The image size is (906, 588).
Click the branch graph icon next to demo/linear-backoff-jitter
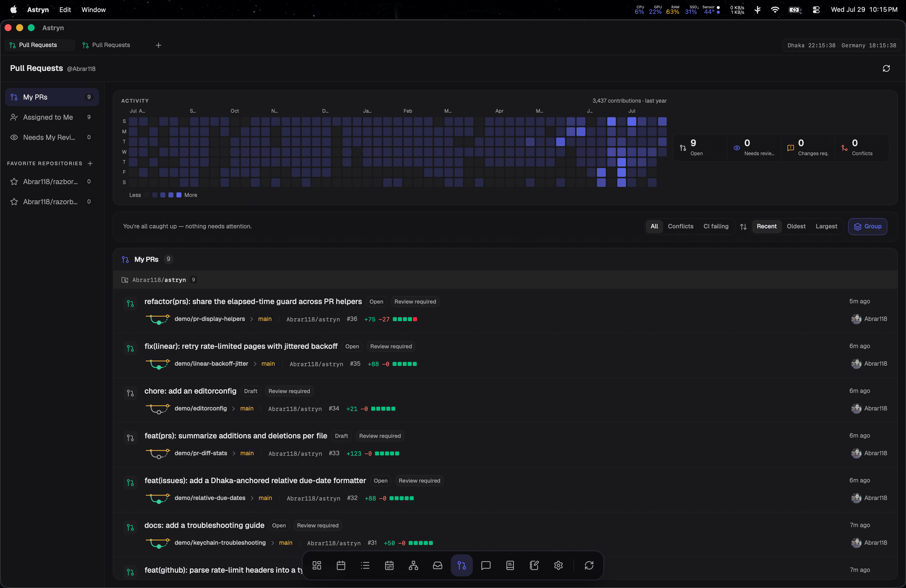[158, 364]
